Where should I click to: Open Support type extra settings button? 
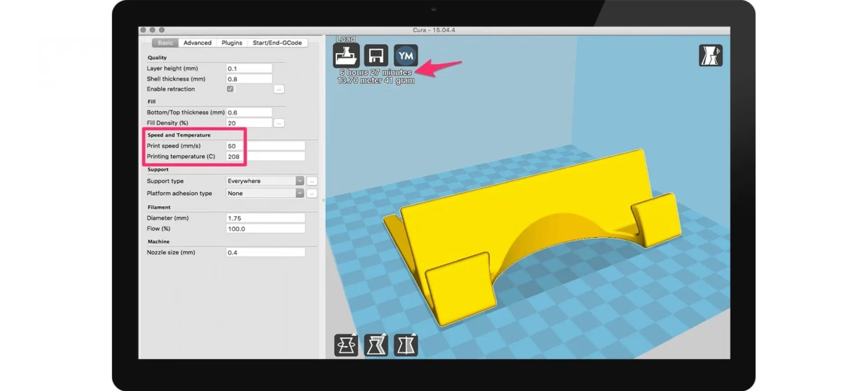(x=312, y=181)
